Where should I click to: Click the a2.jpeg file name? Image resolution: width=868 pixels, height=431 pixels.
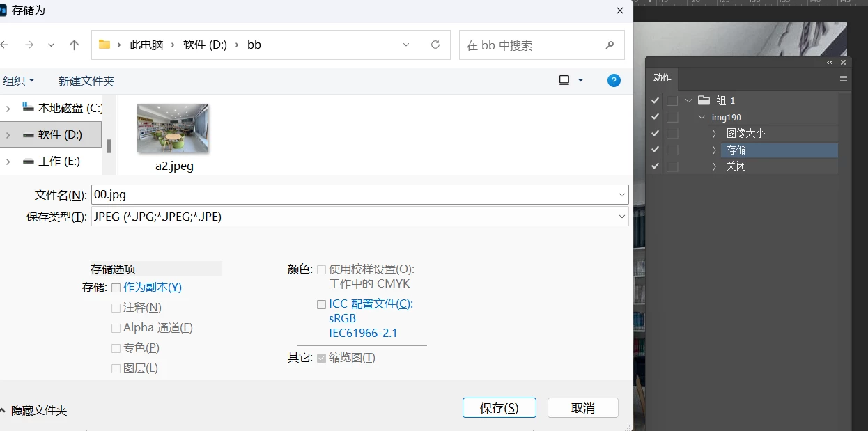pos(174,166)
